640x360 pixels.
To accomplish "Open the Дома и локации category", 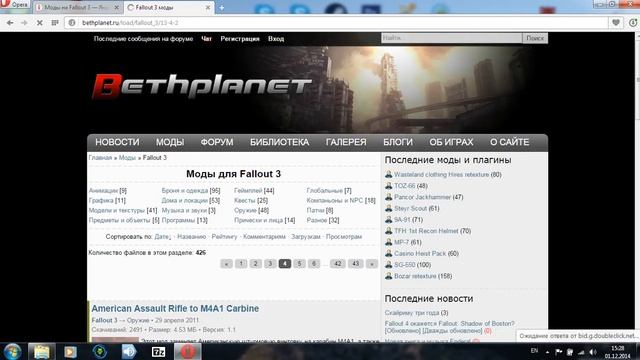I will click(184, 200).
